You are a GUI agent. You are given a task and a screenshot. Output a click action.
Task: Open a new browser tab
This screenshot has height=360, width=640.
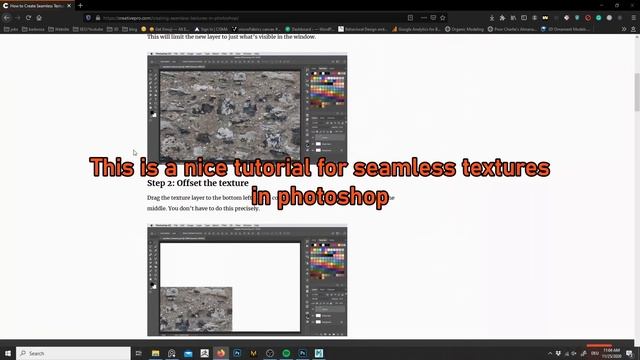pos(80,6)
